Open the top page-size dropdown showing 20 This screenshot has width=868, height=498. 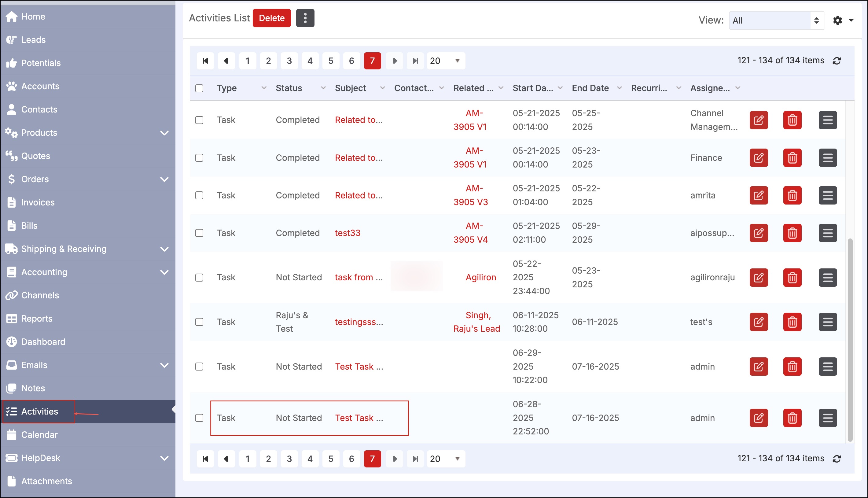pos(445,61)
